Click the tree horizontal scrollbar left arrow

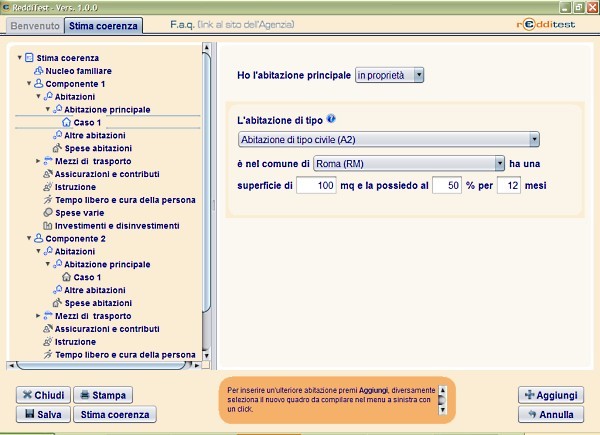(11, 365)
